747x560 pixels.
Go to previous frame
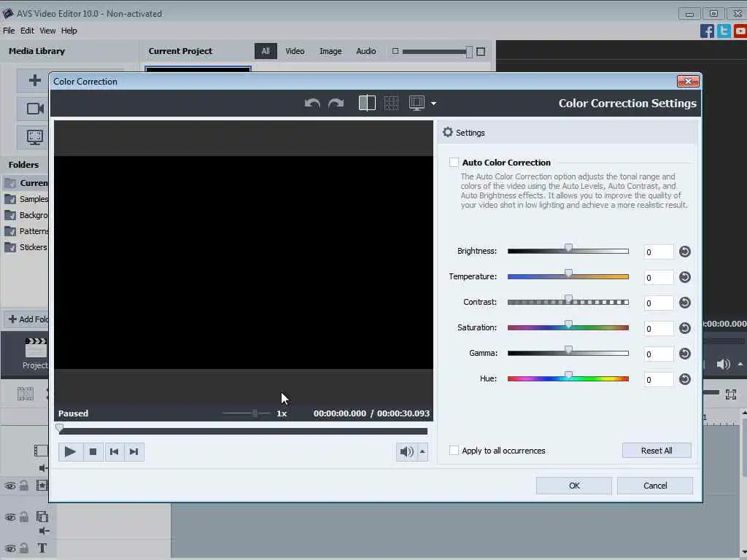pyautogui.click(x=114, y=451)
